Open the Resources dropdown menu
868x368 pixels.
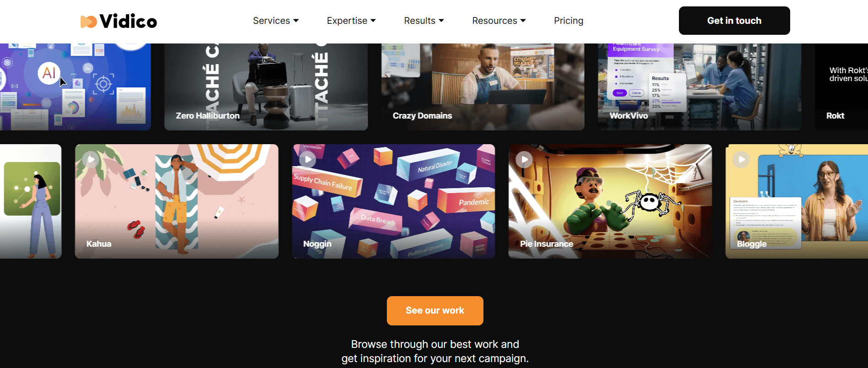click(x=499, y=21)
